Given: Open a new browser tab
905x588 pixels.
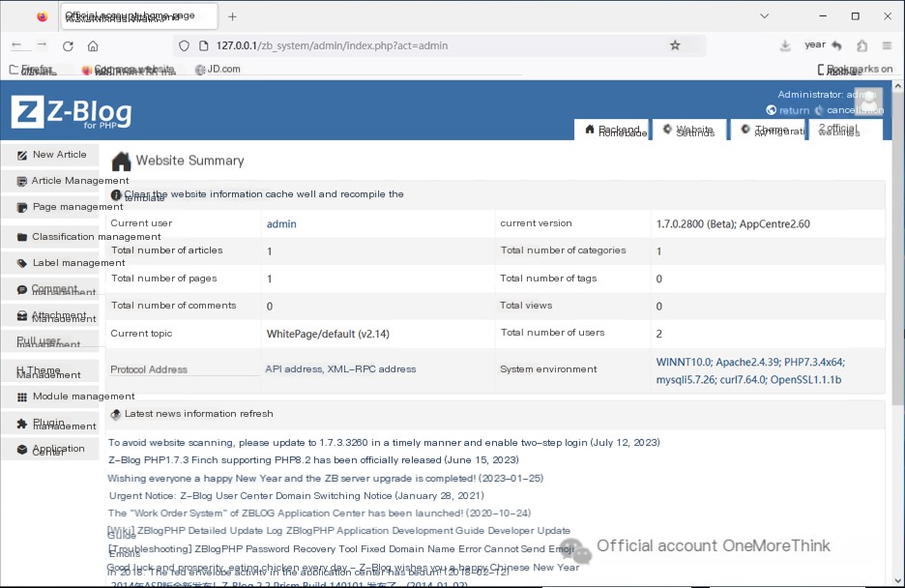Looking at the screenshot, I should pyautogui.click(x=232, y=16).
